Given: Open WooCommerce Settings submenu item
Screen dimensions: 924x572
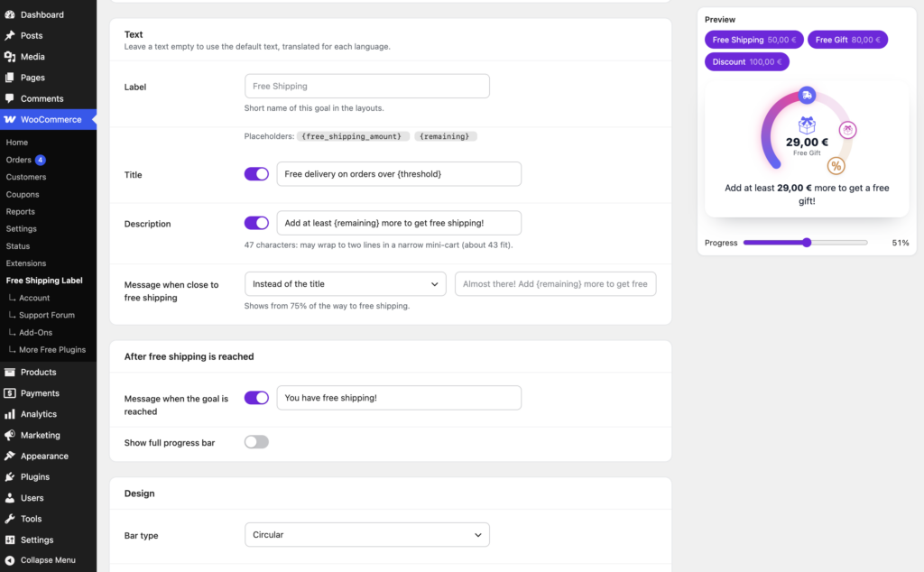Looking at the screenshot, I should point(22,228).
